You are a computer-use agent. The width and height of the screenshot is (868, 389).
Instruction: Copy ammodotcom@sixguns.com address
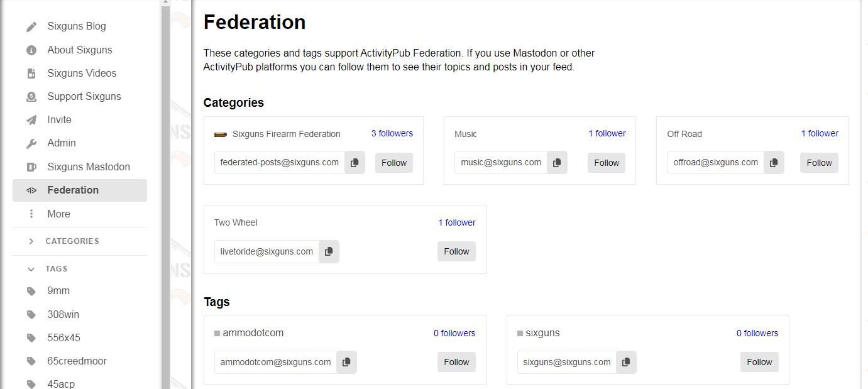click(346, 362)
